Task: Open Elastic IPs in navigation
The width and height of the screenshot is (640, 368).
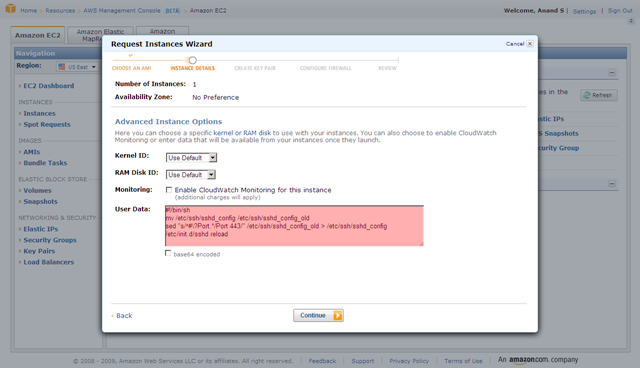Action: [41, 229]
